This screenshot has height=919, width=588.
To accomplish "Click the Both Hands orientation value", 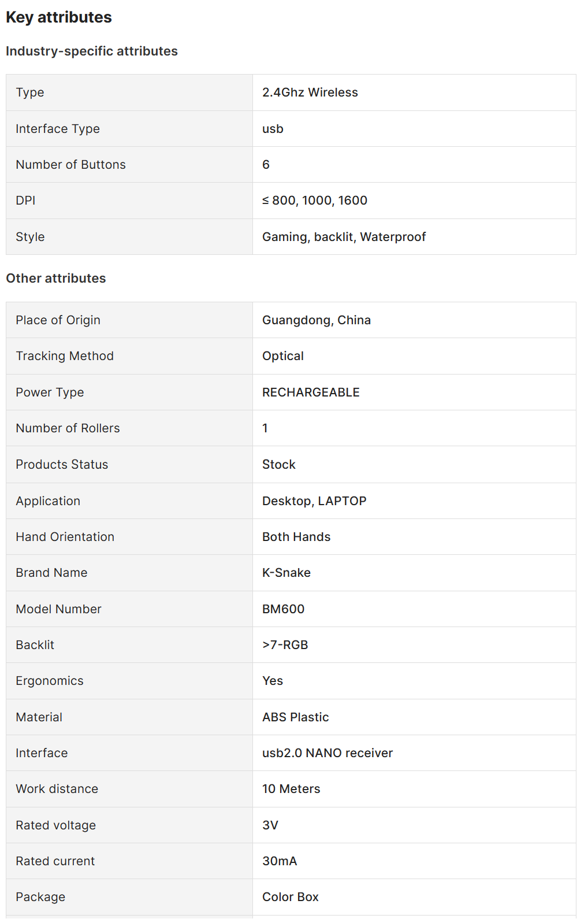I will click(x=296, y=537).
